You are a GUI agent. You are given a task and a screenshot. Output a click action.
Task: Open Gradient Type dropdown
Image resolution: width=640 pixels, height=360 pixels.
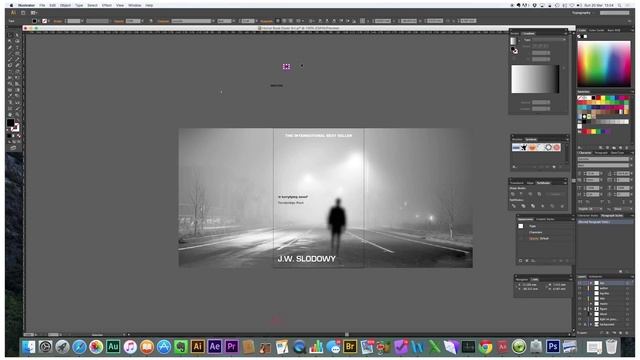[x=549, y=40]
